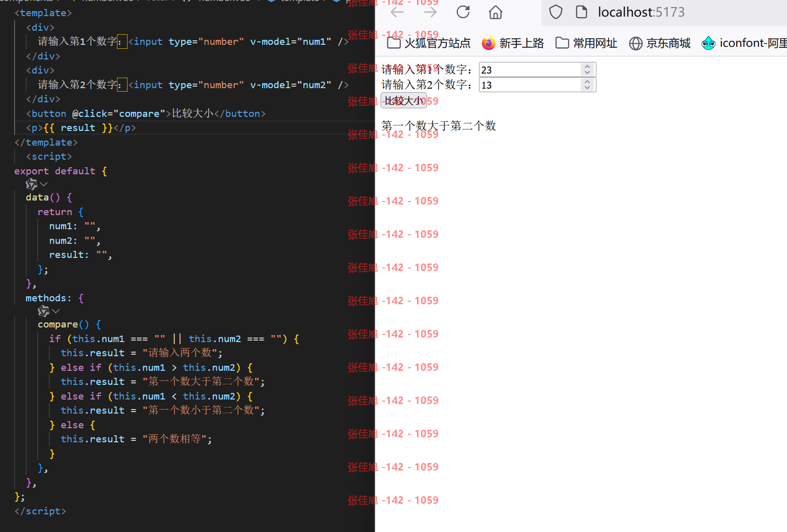Click the browser forward arrow

tap(430, 12)
